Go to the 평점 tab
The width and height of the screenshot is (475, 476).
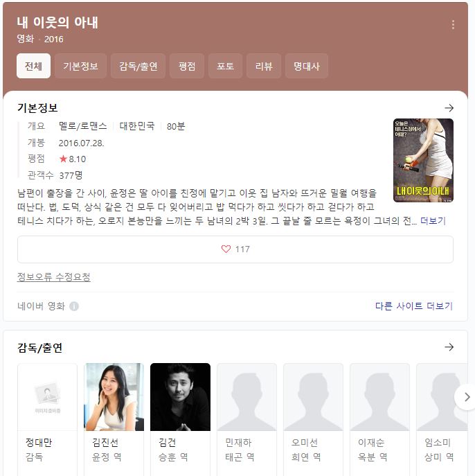[x=187, y=66]
